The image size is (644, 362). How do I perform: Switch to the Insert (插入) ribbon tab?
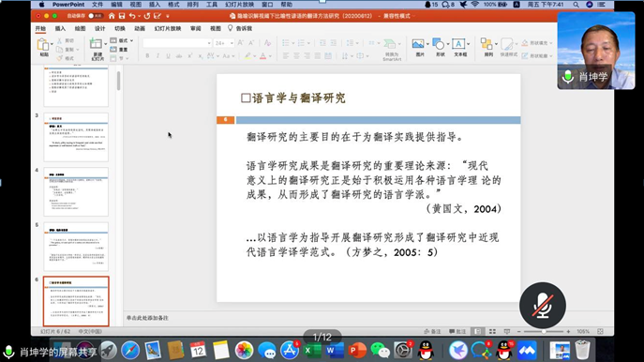60,28
